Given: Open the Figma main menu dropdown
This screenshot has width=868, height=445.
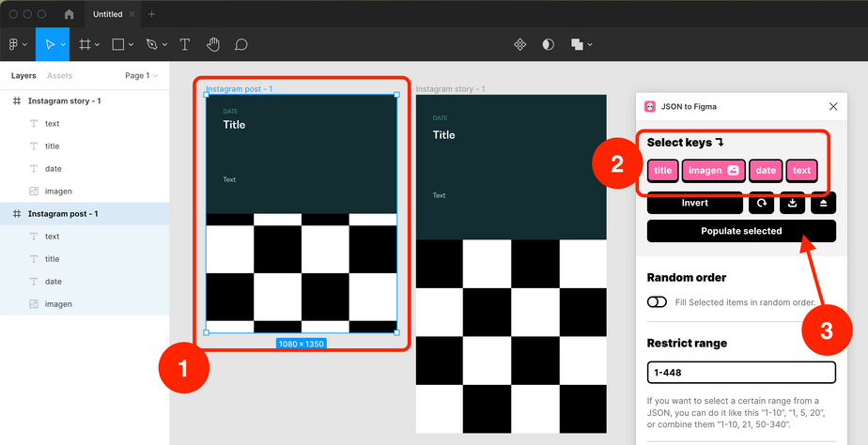Looking at the screenshot, I should 16,44.
